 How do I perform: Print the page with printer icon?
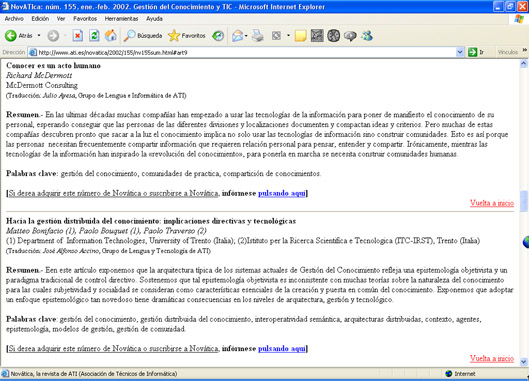point(258,35)
